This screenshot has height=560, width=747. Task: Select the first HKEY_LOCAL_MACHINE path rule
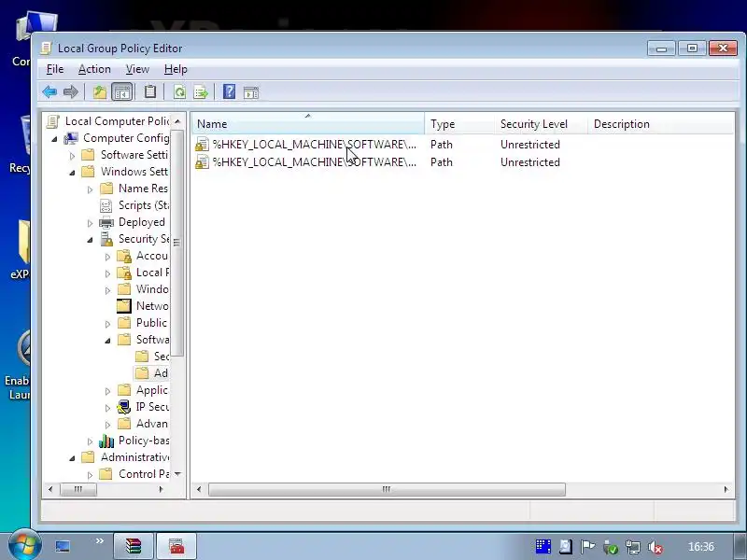305,145
